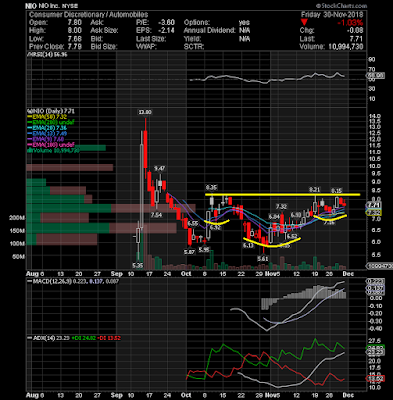Click the tall red candle below 13.80
The image size is (393, 400).
[146, 149]
